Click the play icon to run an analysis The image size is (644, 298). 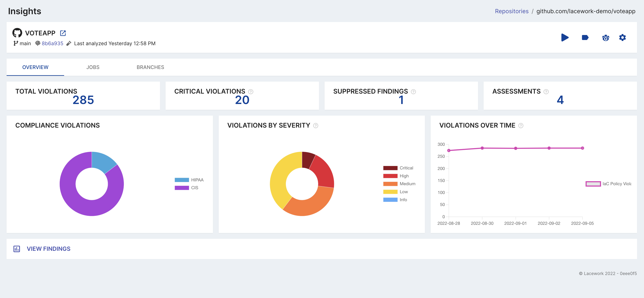tap(565, 38)
